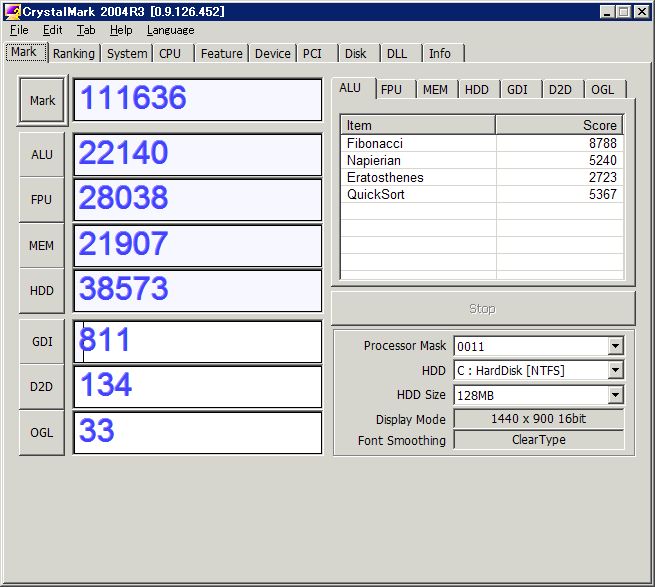Select the Eratosthenes row
655x587 pixels.
[x=482, y=177]
